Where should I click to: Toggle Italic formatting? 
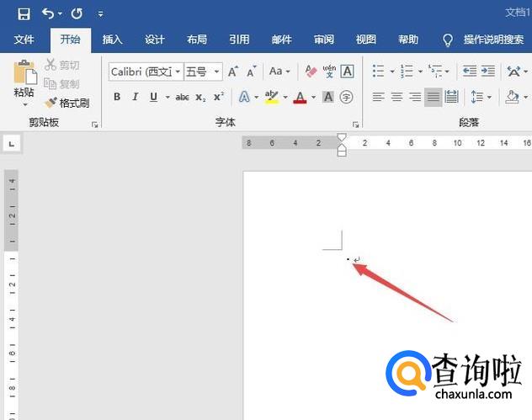point(136,98)
